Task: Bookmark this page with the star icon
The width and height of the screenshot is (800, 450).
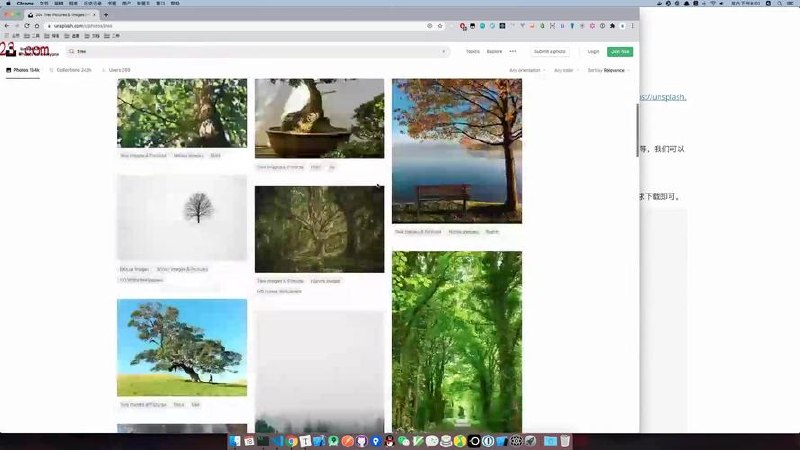Action: [x=440, y=26]
